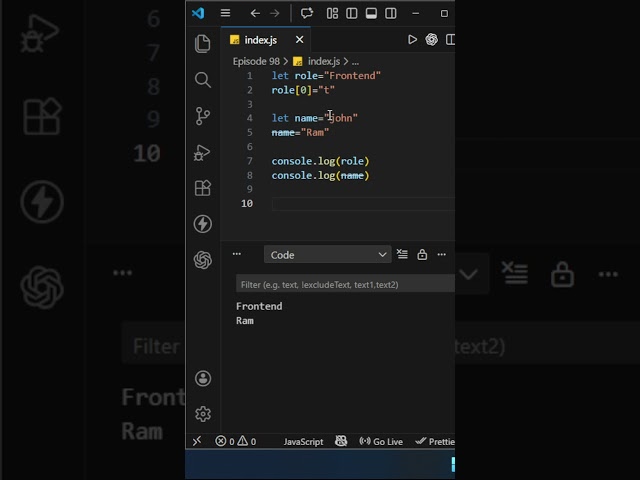Viewport: 640px width, 480px height.
Task: Open the hidden panel tabs ellipsis
Action: [x=237, y=254]
